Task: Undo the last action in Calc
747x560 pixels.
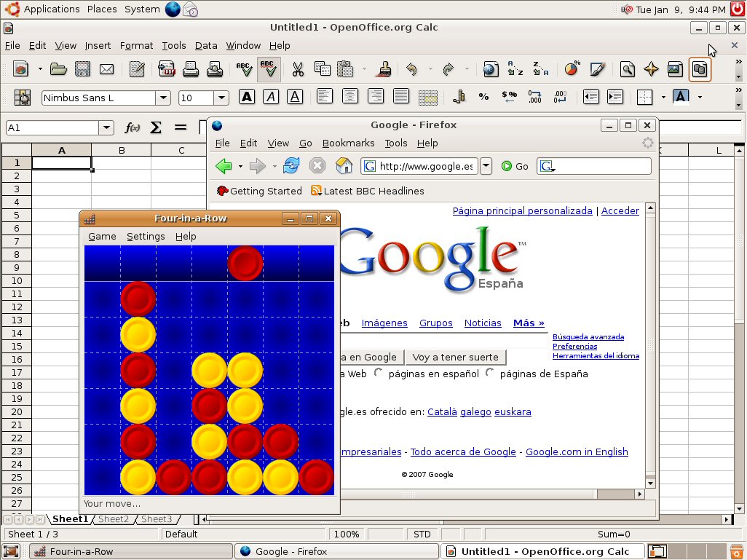Action: (x=412, y=70)
